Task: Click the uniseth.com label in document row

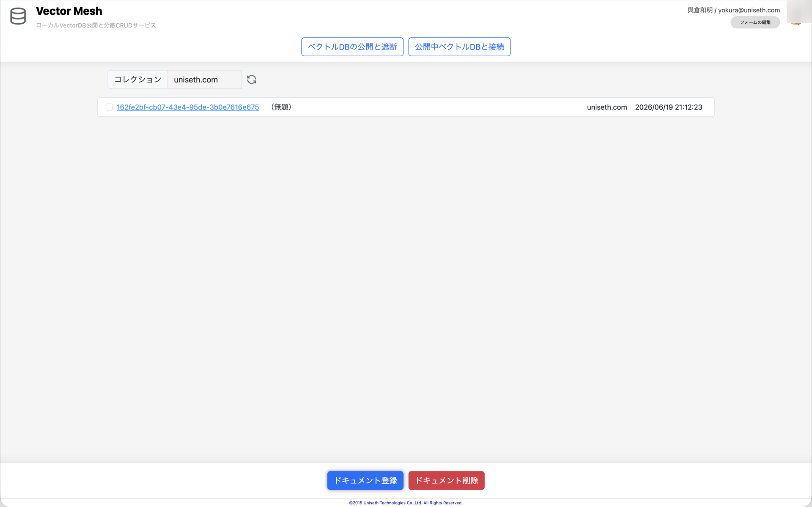Action: 607,107
